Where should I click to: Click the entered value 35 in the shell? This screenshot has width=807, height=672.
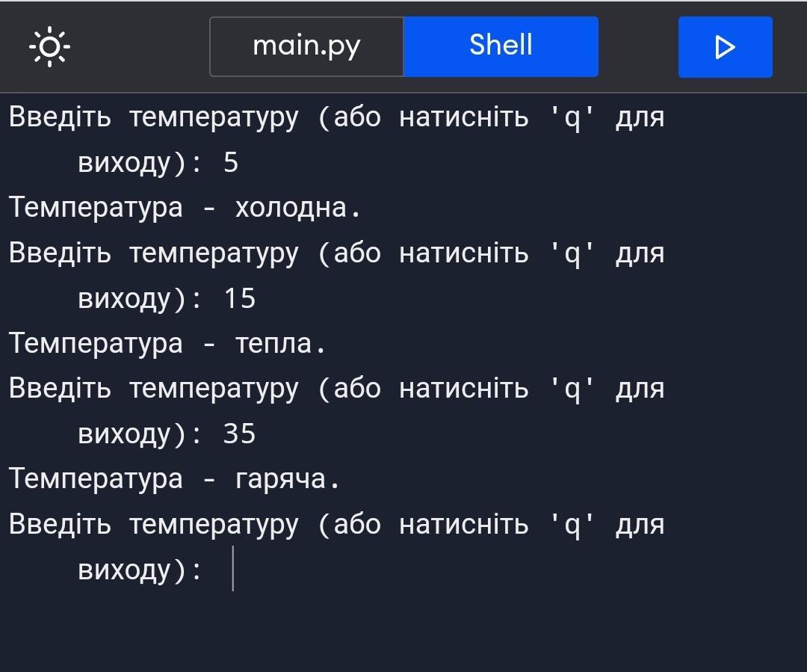pyautogui.click(x=239, y=434)
